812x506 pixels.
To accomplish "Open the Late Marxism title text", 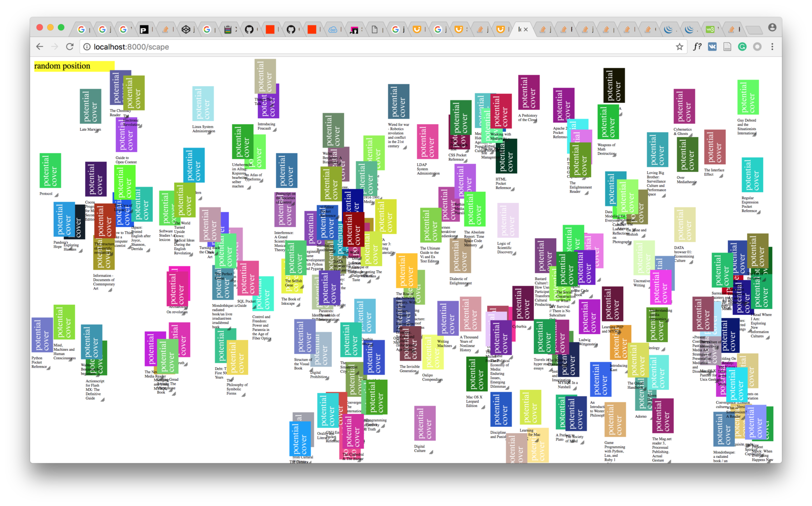I will 90,130.
